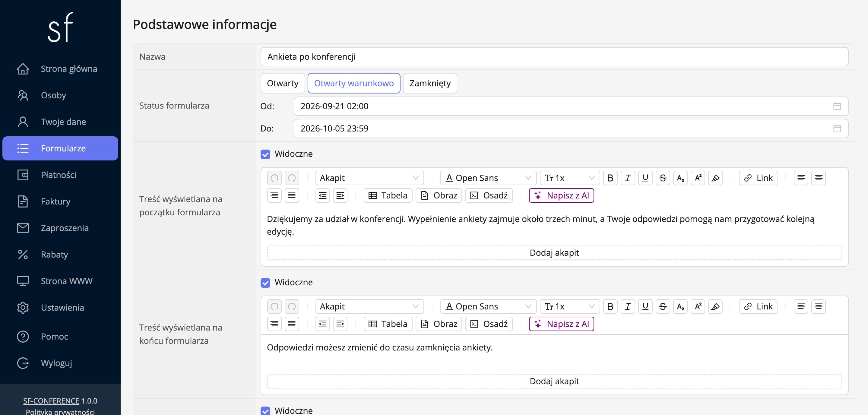Viewport: 868px width, 415px height.
Task: Open Płatności in the sidebar
Action: (x=60, y=175)
